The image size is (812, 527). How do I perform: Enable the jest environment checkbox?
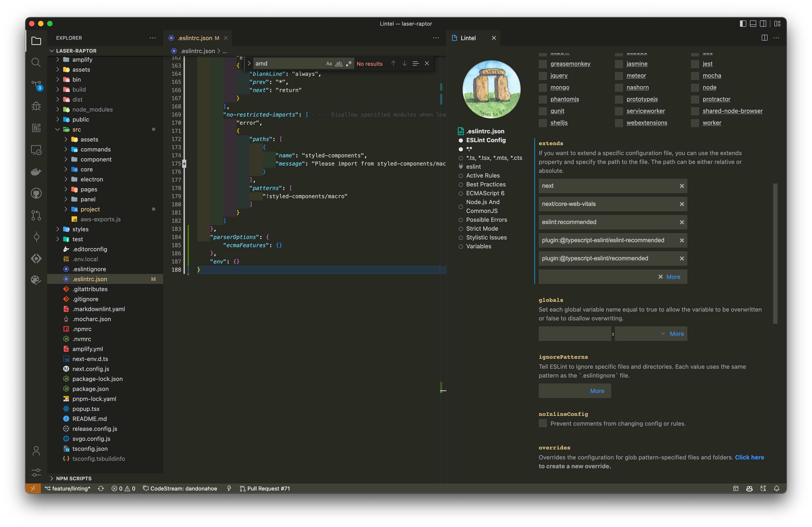(x=695, y=64)
